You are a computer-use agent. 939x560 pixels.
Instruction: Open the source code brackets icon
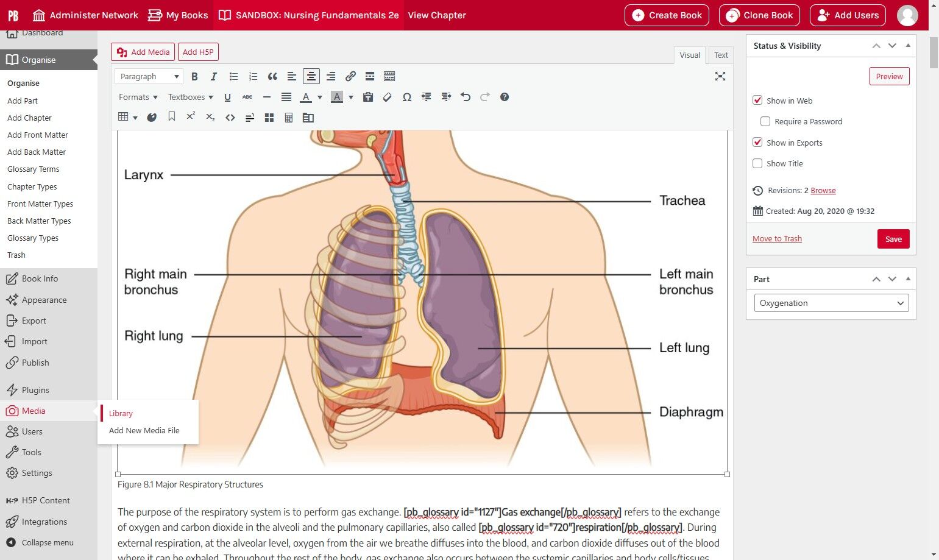click(x=230, y=118)
